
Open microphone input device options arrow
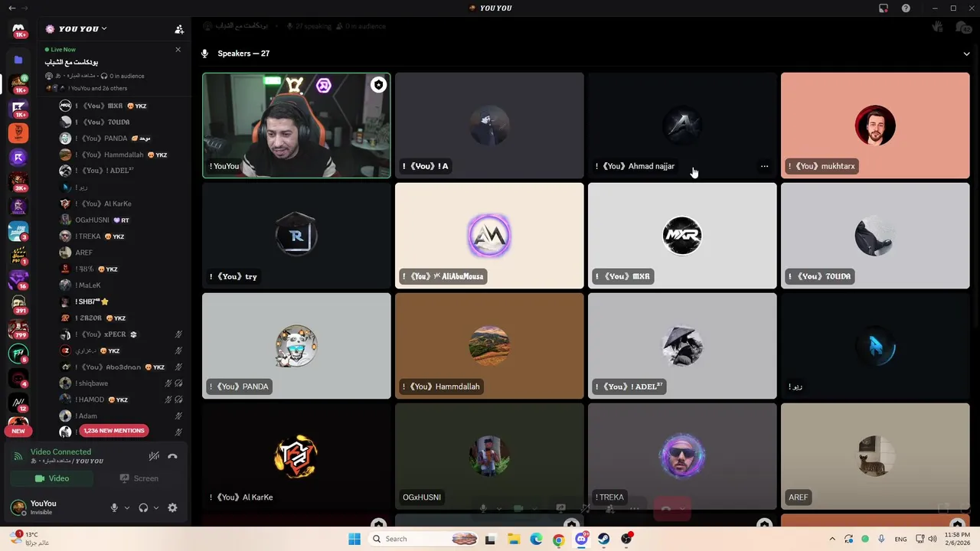(x=127, y=507)
